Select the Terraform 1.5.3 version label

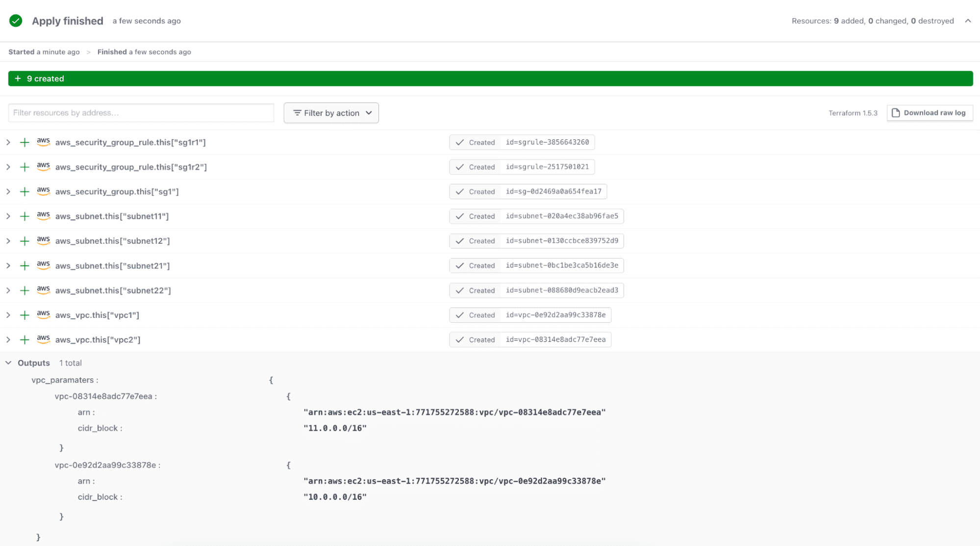[x=853, y=112]
